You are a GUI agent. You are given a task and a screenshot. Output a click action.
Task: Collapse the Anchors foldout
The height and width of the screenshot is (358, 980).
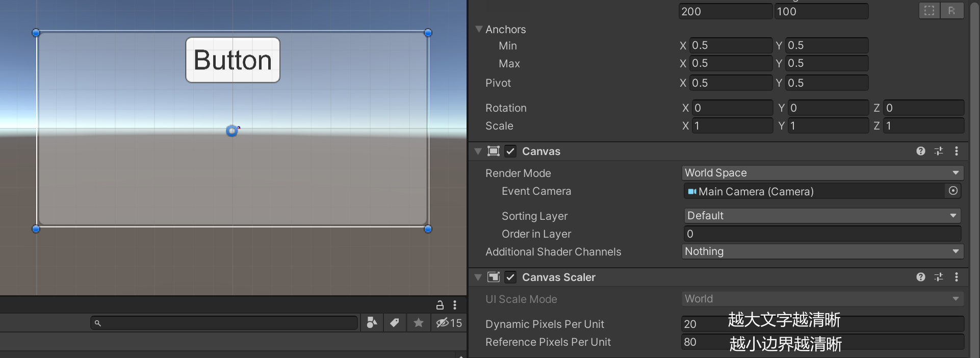[479, 30]
